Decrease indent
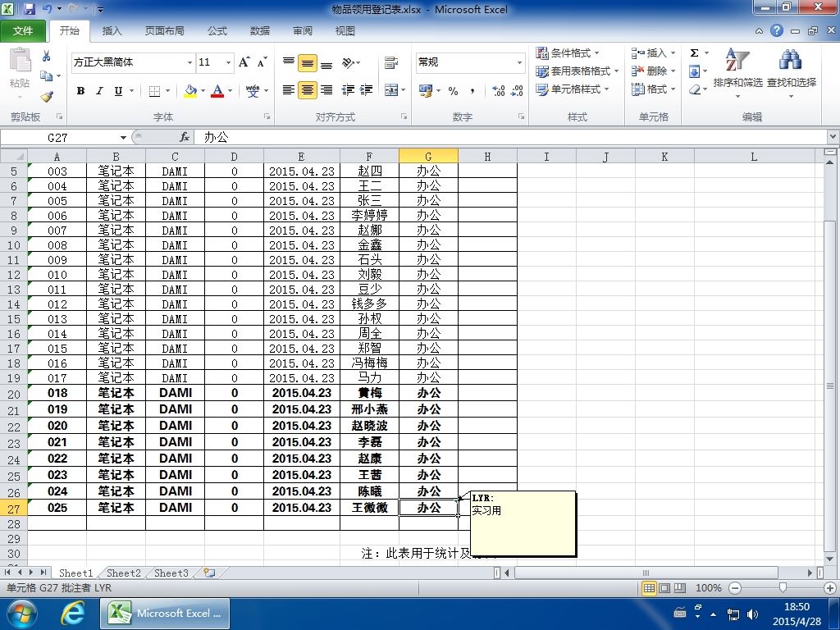Image resolution: width=840 pixels, height=630 pixels. click(348, 90)
